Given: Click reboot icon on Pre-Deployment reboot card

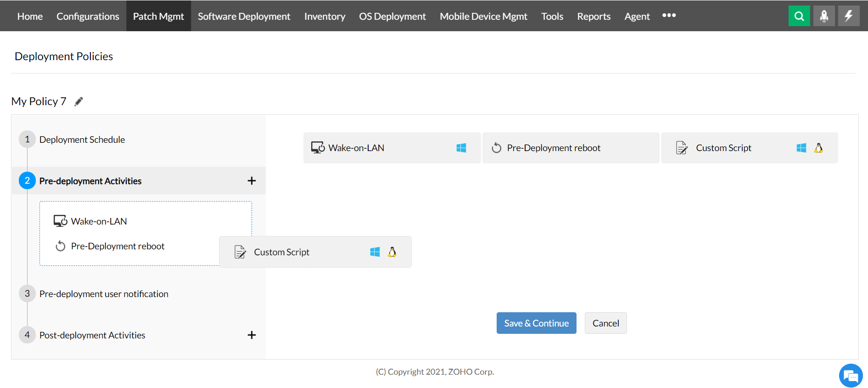Looking at the screenshot, I should (496, 148).
